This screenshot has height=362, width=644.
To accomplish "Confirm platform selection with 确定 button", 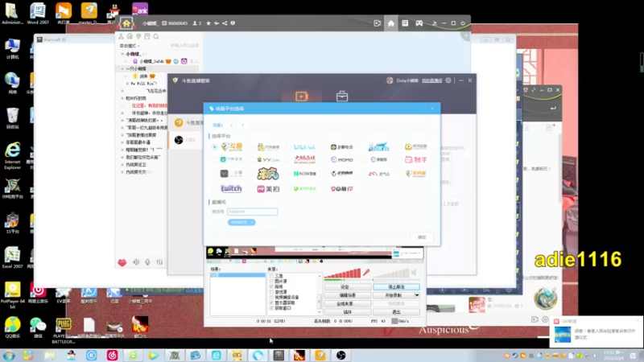I will pyautogui.click(x=422, y=237).
